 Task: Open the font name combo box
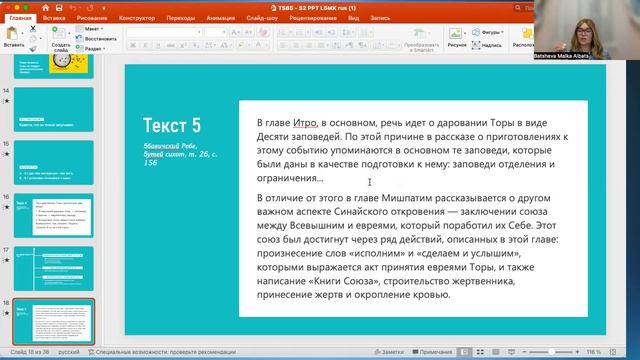pos(164,32)
